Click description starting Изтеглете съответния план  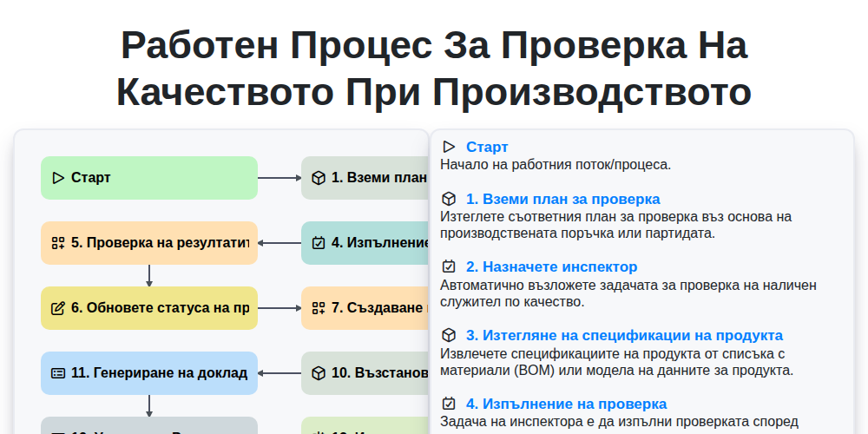tap(616, 225)
